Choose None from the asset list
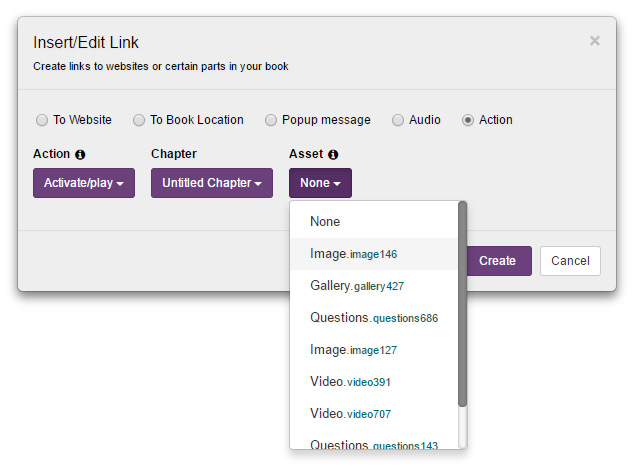This screenshot has width=644, height=474. click(325, 222)
